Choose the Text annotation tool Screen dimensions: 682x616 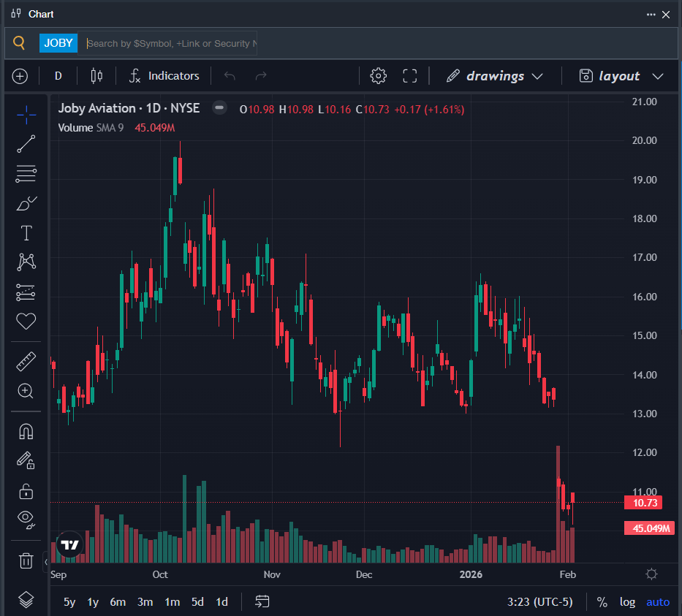pos(26,233)
